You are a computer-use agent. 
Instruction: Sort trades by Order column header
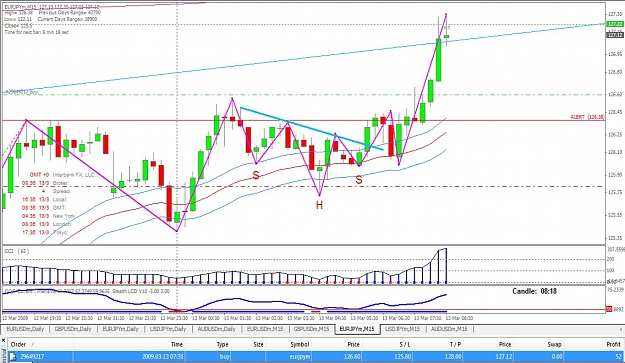point(18,344)
